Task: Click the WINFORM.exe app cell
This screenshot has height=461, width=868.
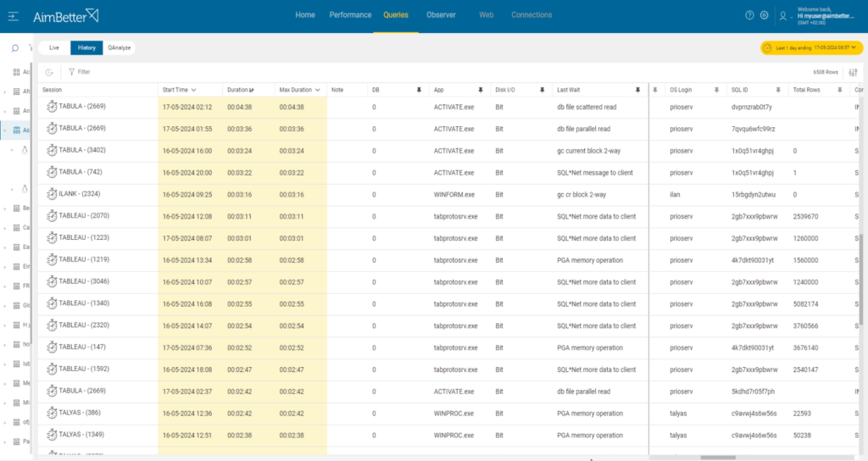Action: pos(454,195)
